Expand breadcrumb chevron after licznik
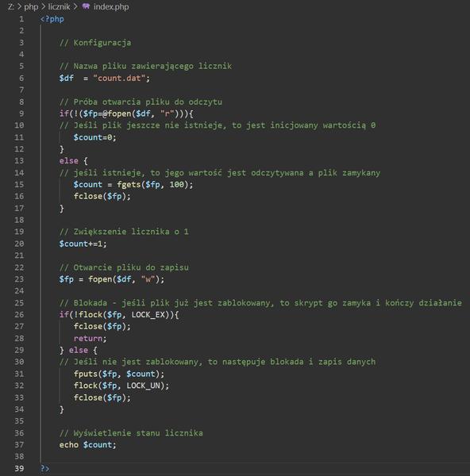This screenshot has height=476, width=470. [x=75, y=6]
